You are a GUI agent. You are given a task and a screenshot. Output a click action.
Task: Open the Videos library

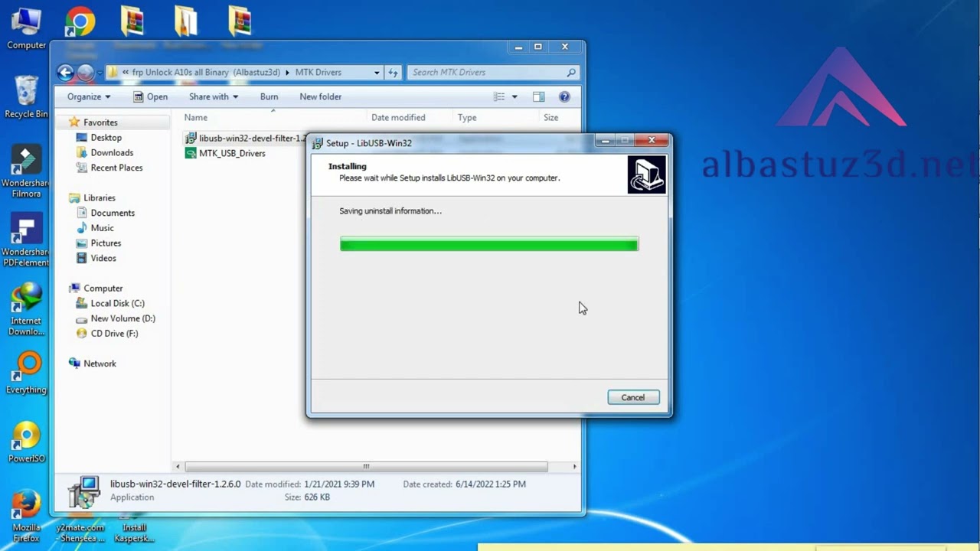click(x=103, y=259)
